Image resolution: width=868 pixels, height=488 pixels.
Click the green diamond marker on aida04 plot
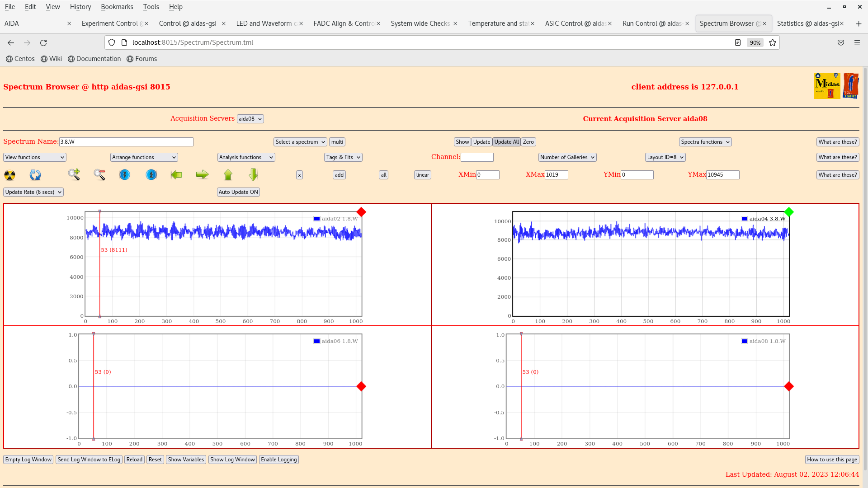(x=789, y=212)
